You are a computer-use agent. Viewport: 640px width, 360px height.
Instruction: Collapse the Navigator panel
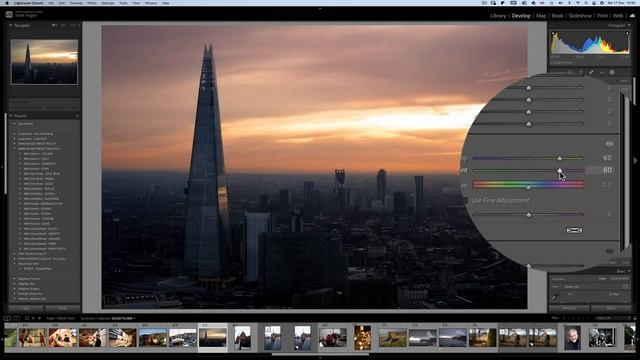point(11,25)
